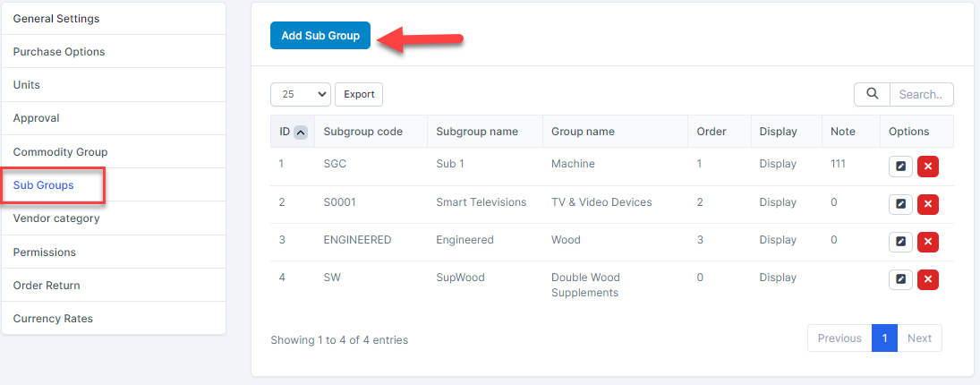Edit the SGC subgroup row
Image resolution: width=980 pixels, height=385 pixels.
tap(899, 167)
